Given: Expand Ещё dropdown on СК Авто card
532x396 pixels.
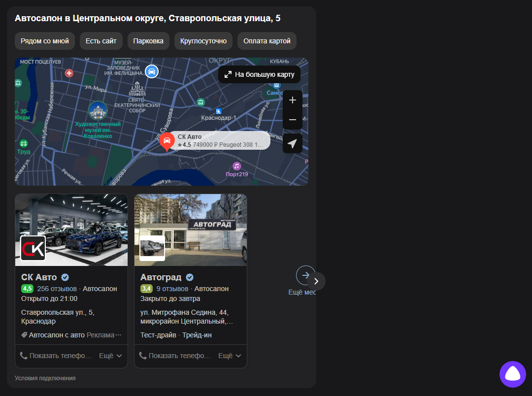Looking at the screenshot, I should click(111, 356).
